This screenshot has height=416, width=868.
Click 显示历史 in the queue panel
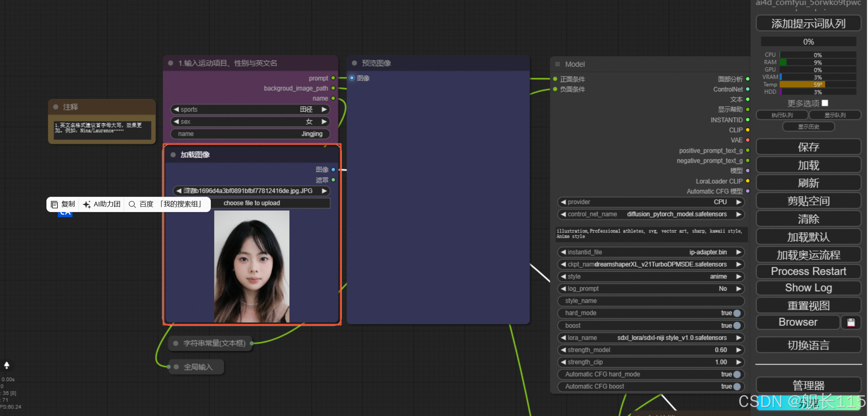pos(808,127)
